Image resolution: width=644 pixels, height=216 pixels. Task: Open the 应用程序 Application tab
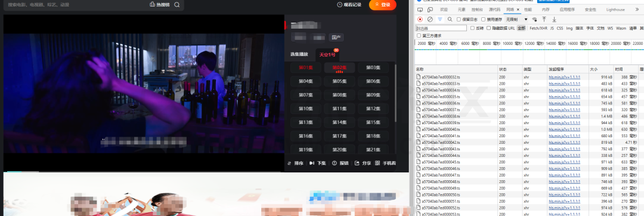pos(567,10)
